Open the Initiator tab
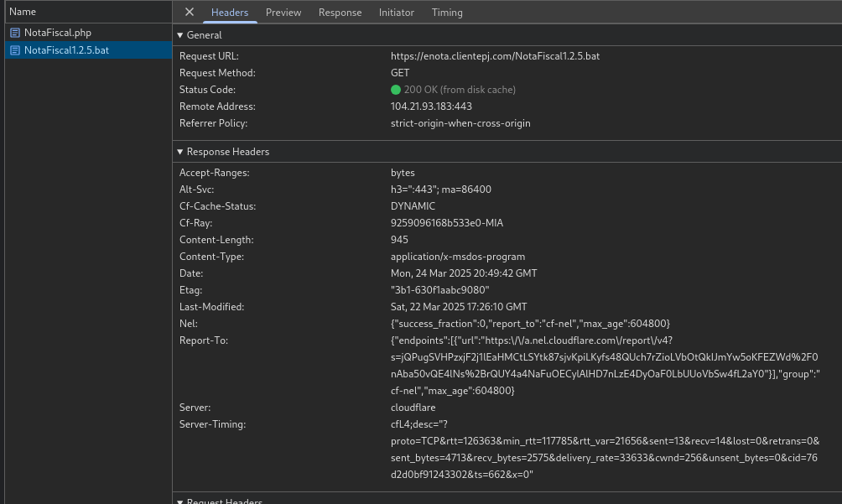842x504 pixels. (x=397, y=13)
